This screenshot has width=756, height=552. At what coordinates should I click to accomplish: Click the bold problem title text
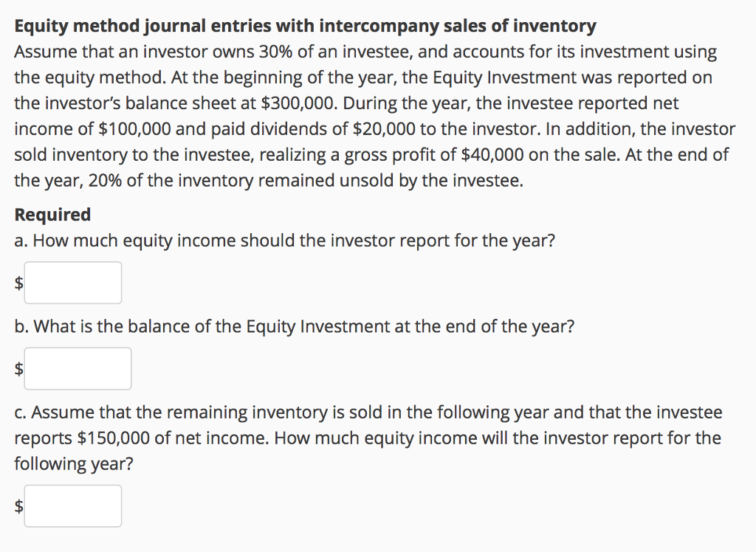(305, 25)
